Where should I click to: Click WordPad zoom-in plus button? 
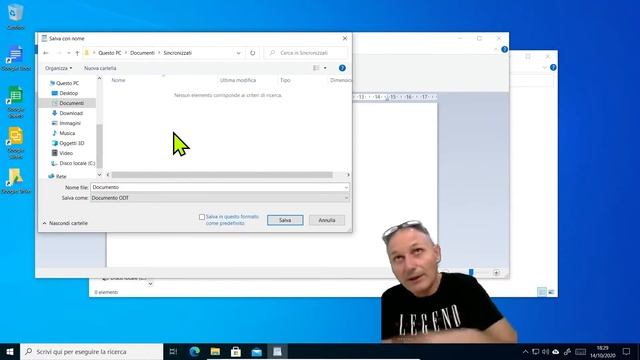click(496, 273)
